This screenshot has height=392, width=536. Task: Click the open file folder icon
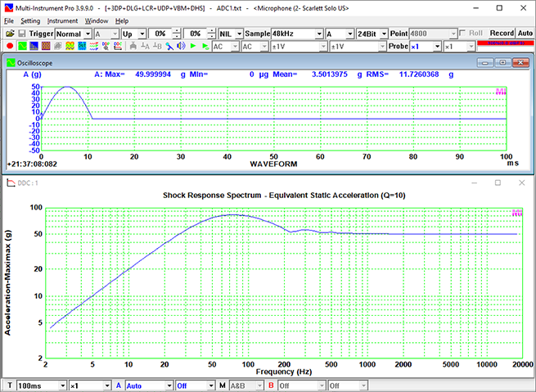coord(9,34)
